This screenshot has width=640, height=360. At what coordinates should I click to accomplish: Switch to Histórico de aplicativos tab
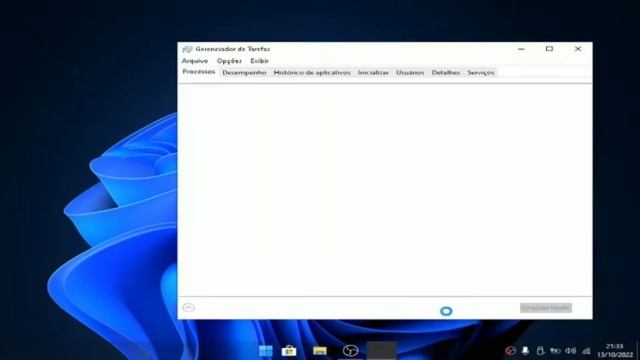click(312, 73)
